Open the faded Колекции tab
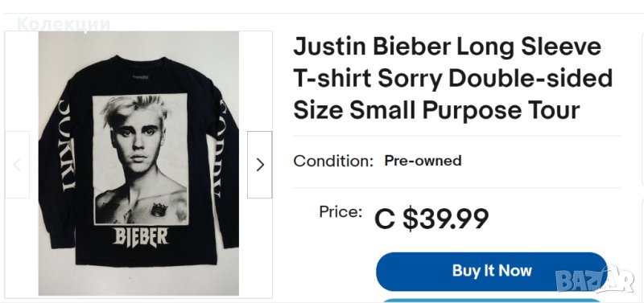Image resolution: width=644 pixels, height=303 pixels. 64,24
